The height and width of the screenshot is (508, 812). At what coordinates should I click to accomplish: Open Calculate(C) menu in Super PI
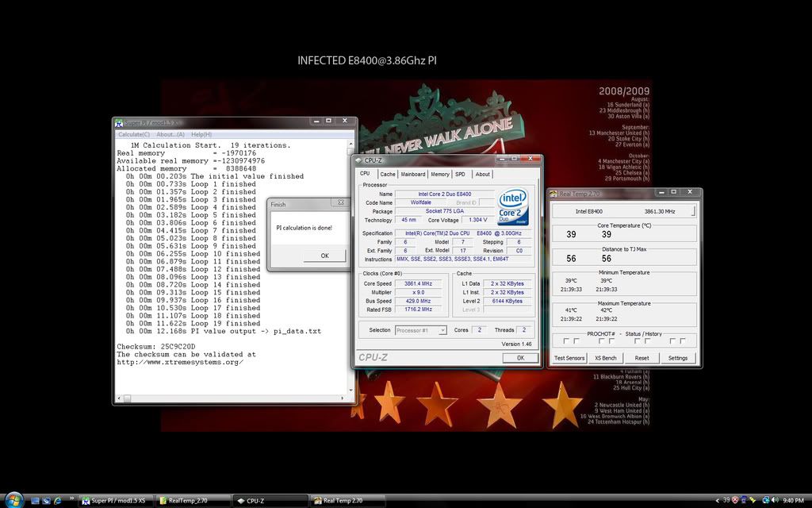pyautogui.click(x=134, y=134)
